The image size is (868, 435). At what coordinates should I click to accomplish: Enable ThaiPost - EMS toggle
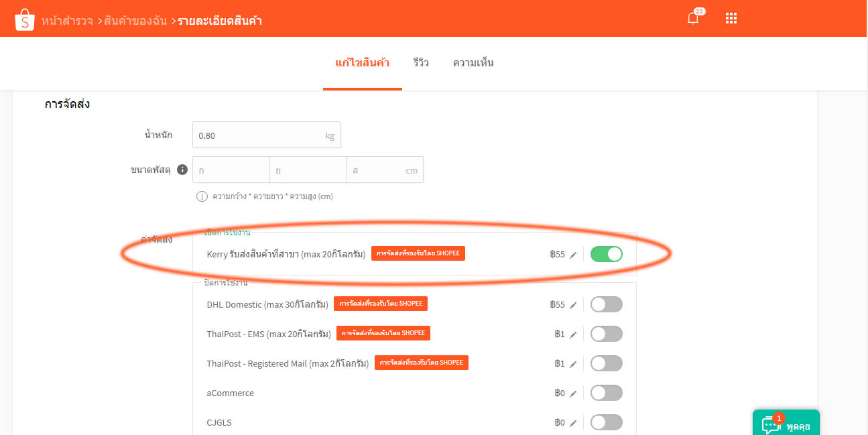coord(607,334)
